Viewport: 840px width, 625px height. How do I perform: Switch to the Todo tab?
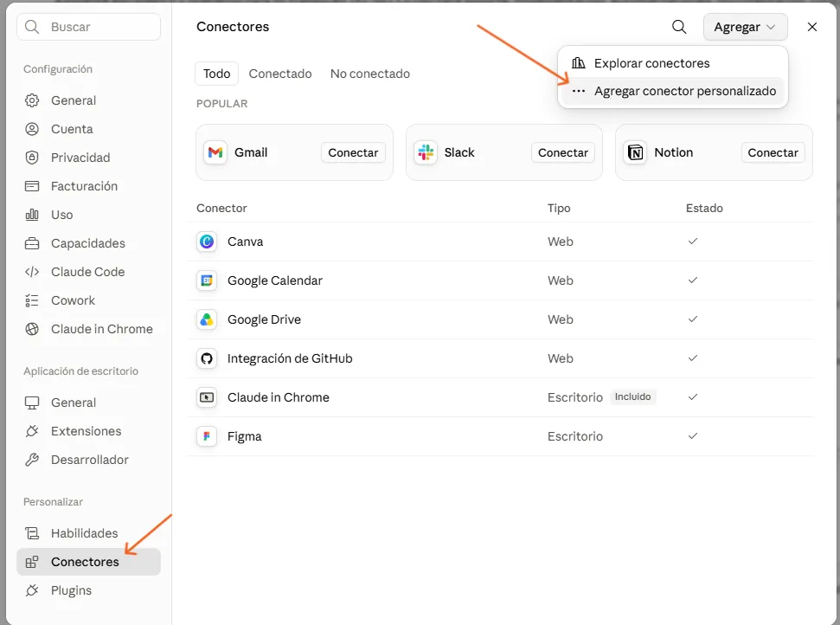216,74
